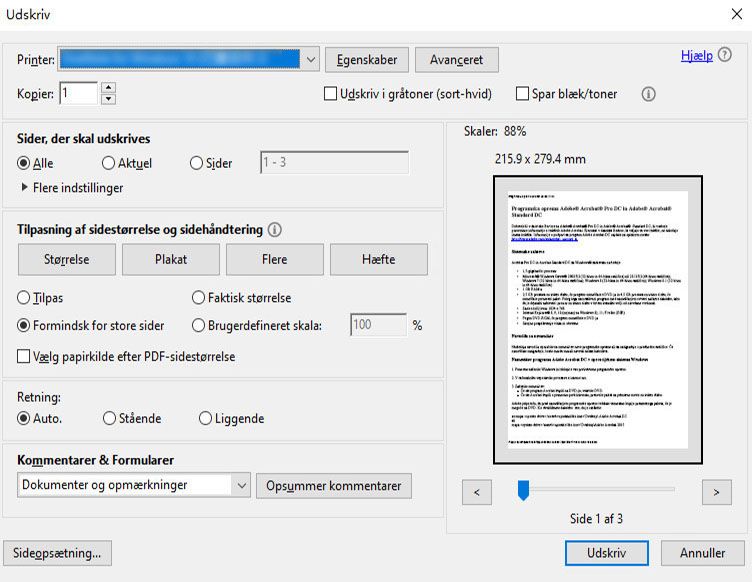Select Formindsk for store sider option
The width and height of the screenshot is (752, 582).
pos(23,326)
